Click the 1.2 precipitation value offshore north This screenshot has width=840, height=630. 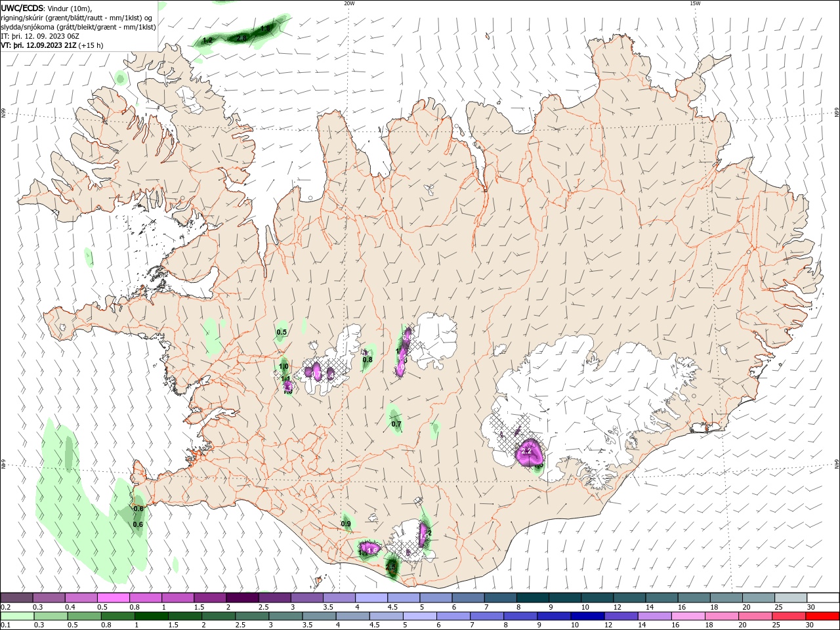click(x=208, y=40)
